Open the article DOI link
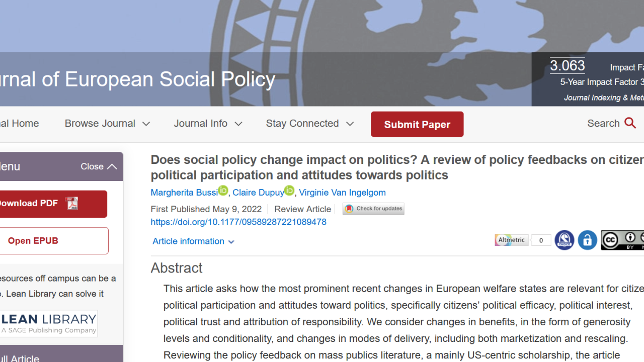This screenshot has height=362, width=644. (x=238, y=222)
